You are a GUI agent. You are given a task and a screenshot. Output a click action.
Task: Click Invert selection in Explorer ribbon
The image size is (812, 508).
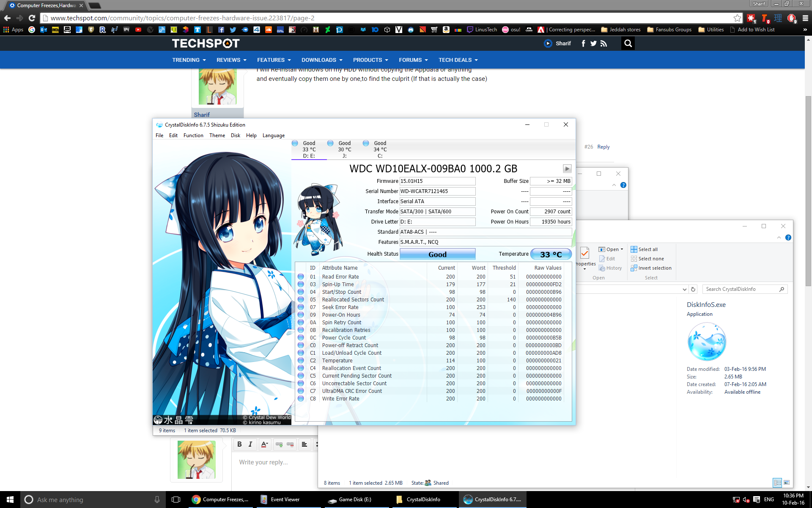click(x=651, y=268)
